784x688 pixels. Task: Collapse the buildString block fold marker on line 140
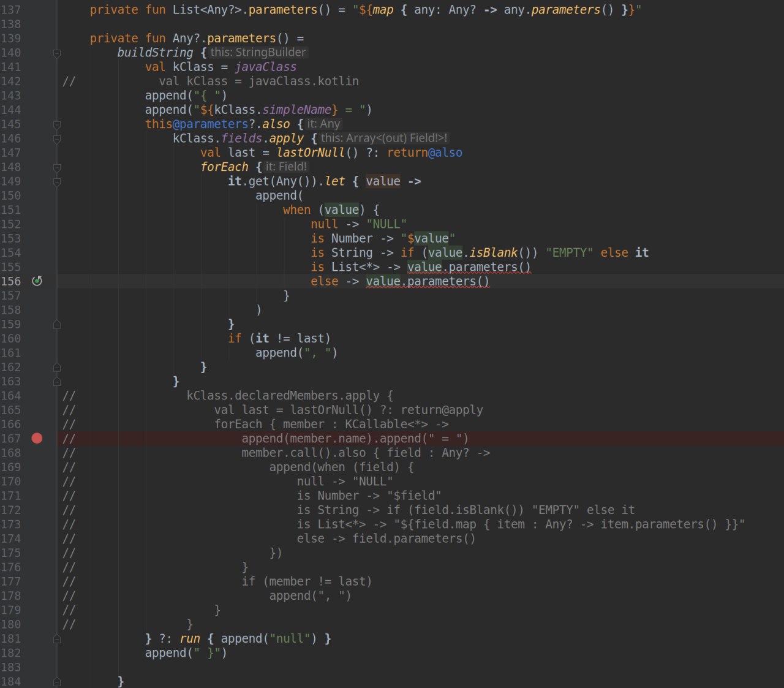pos(57,53)
